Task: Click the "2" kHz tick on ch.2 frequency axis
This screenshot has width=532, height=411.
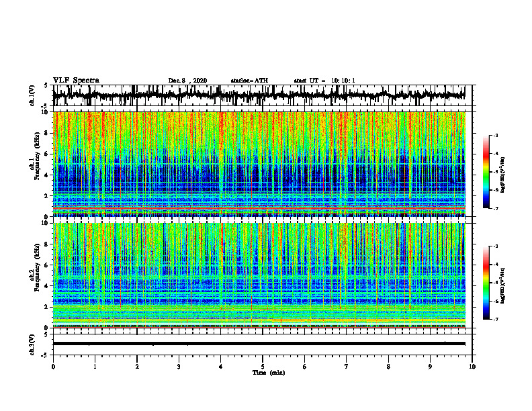Action: [47, 307]
